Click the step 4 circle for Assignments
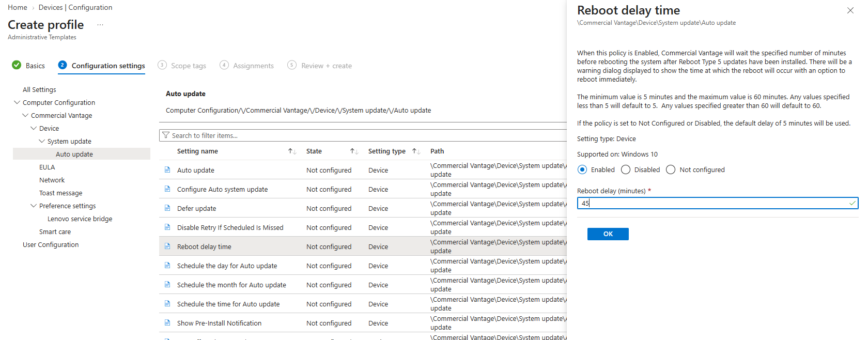The height and width of the screenshot is (340, 868). 224,65
